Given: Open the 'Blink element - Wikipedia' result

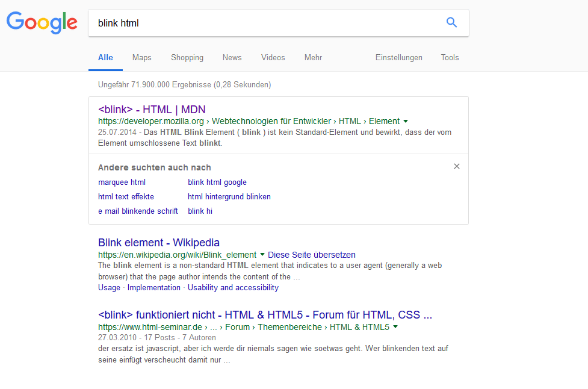Looking at the screenshot, I should 159,243.
